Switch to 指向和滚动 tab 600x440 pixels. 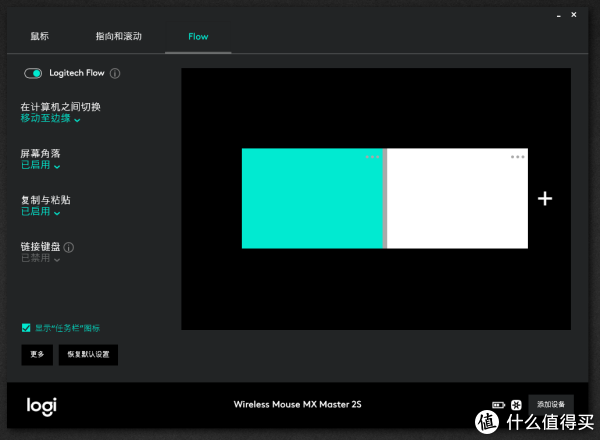pos(119,36)
